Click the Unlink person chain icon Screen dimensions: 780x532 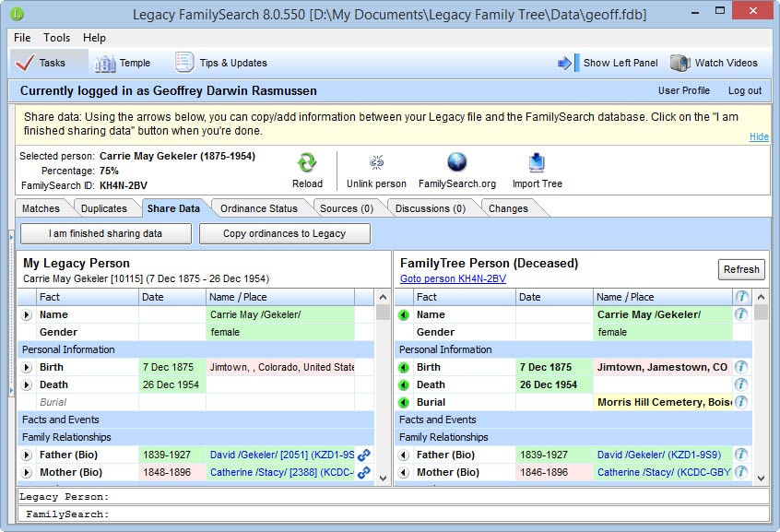(x=376, y=163)
